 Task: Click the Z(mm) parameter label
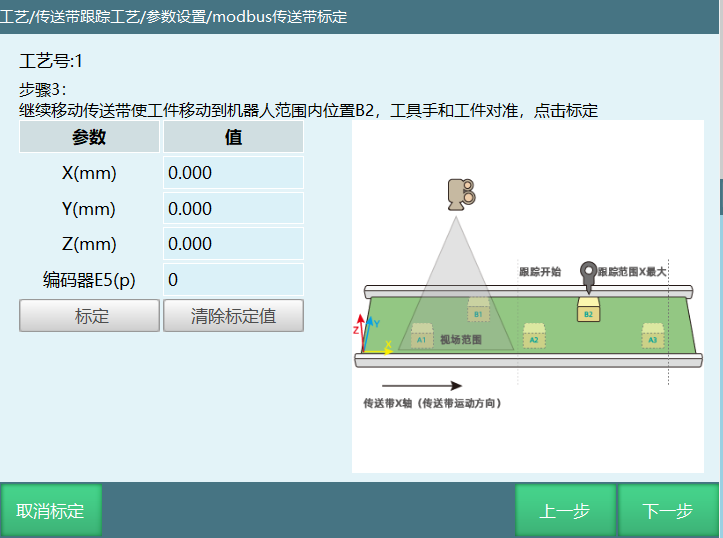[89, 244]
